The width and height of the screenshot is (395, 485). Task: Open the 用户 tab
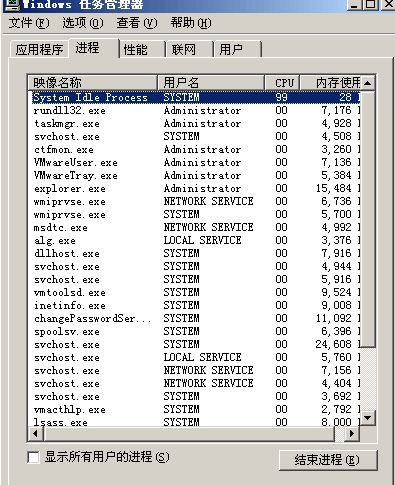click(237, 50)
